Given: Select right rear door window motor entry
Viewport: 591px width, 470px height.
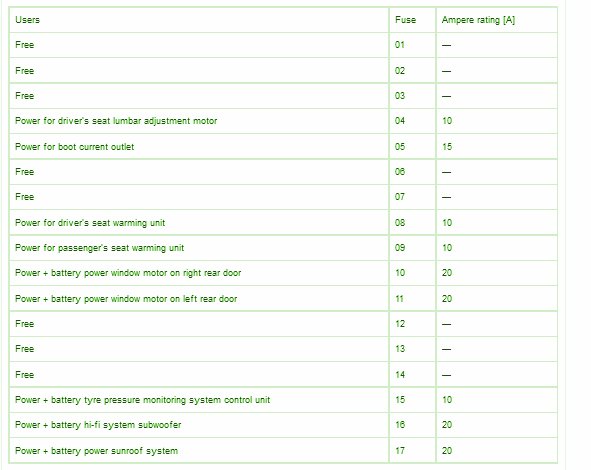Looking at the screenshot, I should (128, 273).
